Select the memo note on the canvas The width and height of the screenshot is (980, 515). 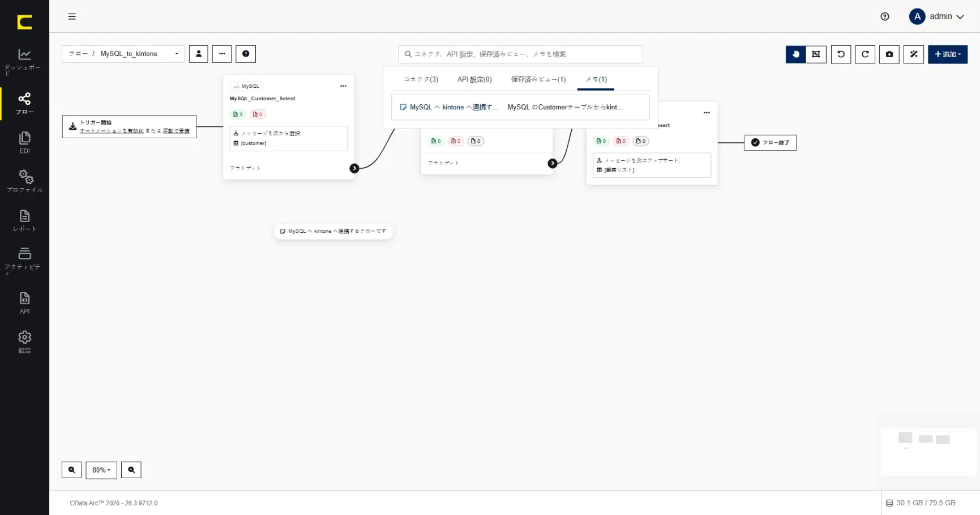coord(333,231)
